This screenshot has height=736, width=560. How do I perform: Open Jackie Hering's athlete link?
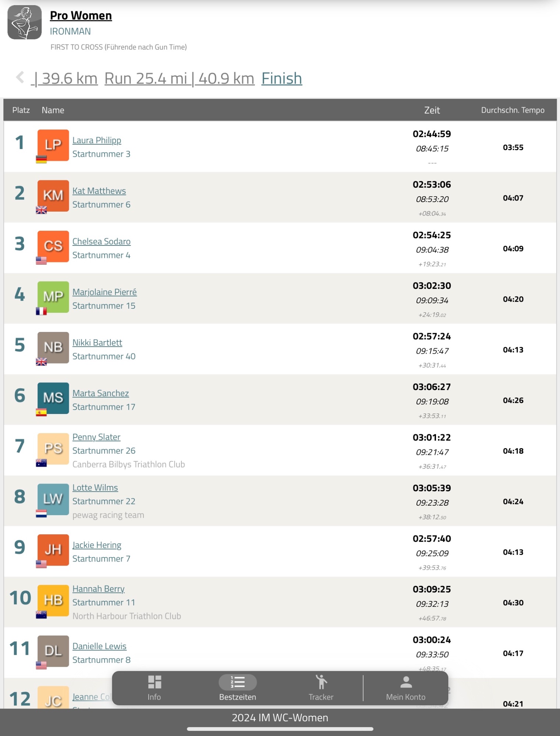(97, 545)
